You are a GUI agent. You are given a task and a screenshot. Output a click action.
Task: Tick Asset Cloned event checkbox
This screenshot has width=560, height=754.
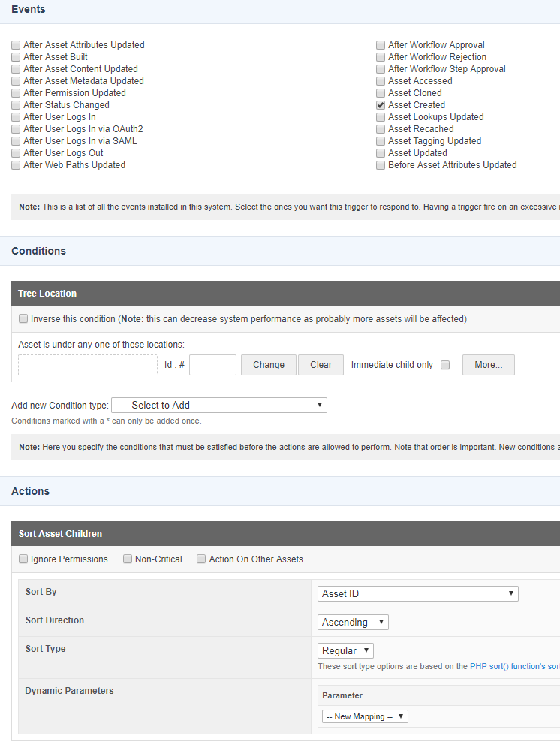(381, 93)
